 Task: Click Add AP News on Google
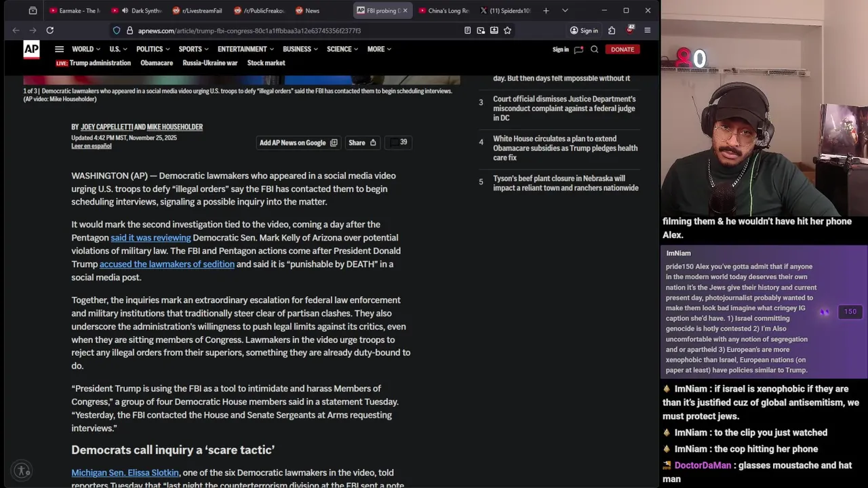(298, 142)
